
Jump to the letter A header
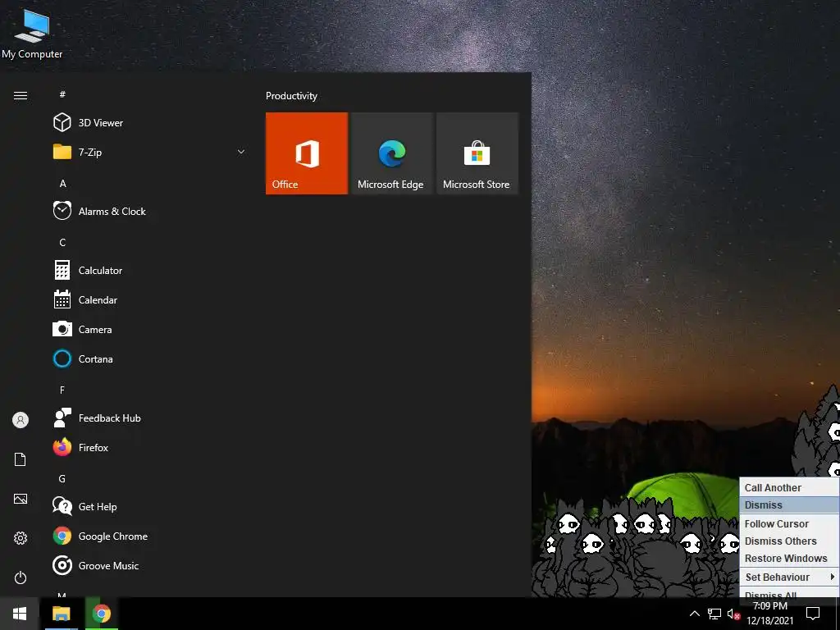[x=62, y=183]
